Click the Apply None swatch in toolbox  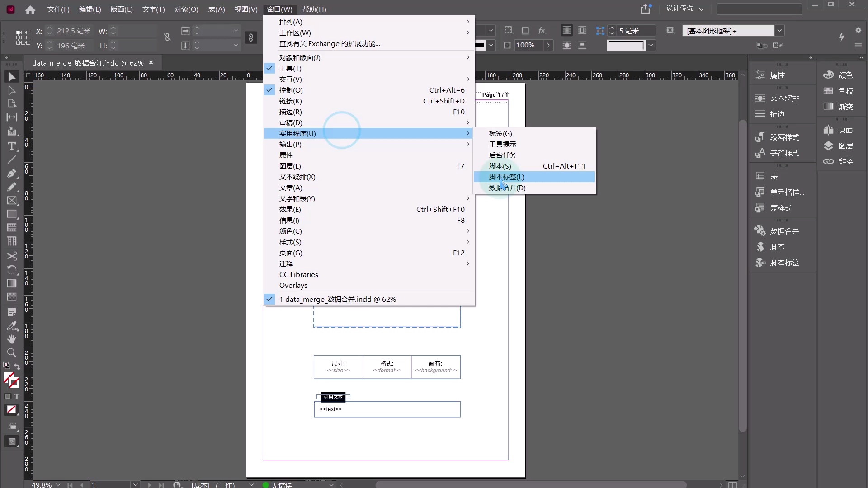coord(11,409)
